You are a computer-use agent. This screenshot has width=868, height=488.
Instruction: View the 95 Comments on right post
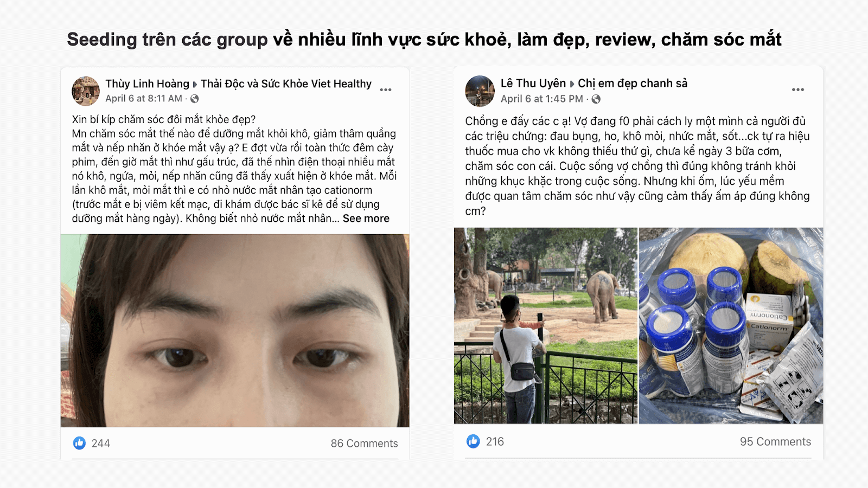point(776,442)
